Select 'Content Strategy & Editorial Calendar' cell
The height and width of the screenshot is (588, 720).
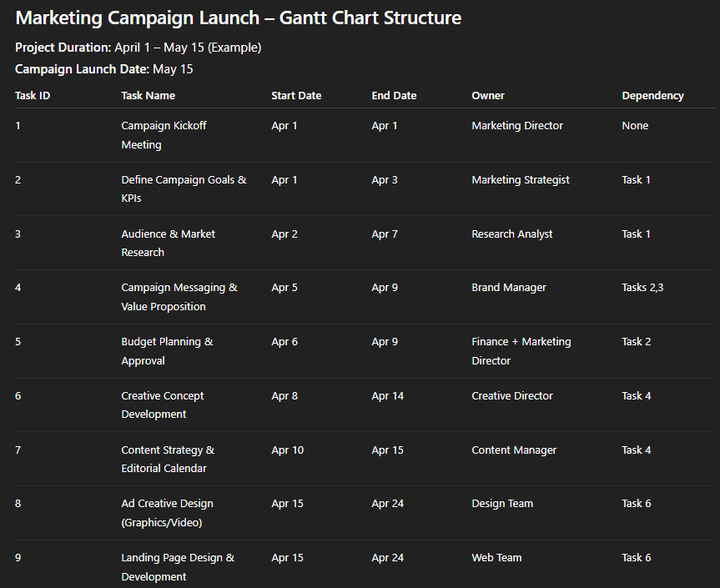[168, 459]
